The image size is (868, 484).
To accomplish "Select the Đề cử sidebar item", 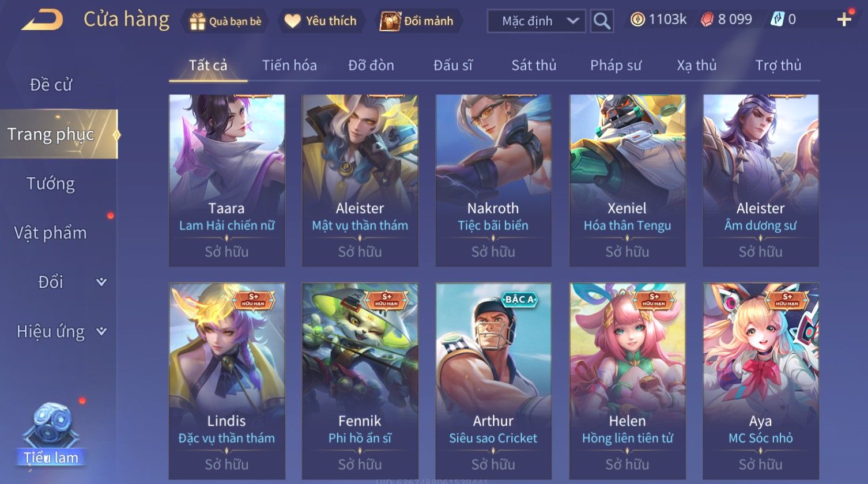I will pos(51,85).
